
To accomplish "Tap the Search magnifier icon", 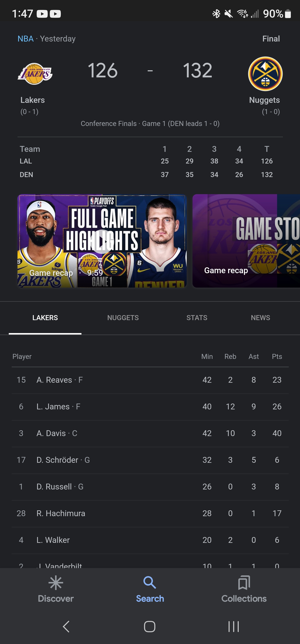I will [x=150, y=582].
